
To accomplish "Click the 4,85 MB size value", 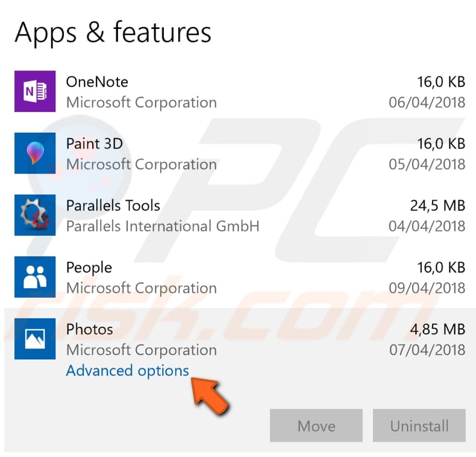I will [x=438, y=329].
